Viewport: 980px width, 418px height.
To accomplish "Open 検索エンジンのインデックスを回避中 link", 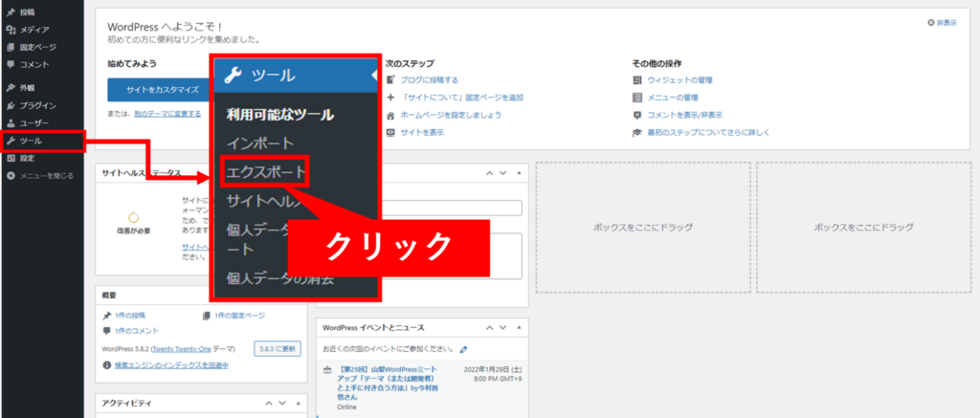I will point(171,364).
